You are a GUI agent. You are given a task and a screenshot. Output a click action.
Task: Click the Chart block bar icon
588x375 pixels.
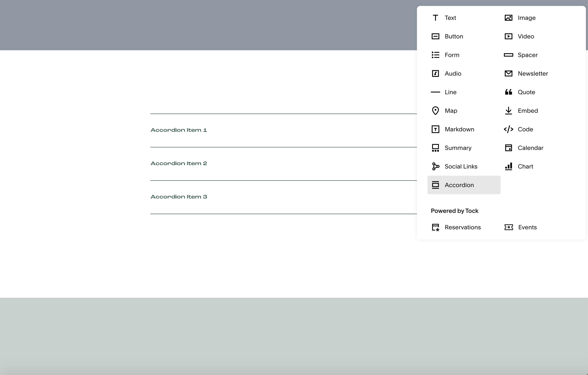[509, 166]
